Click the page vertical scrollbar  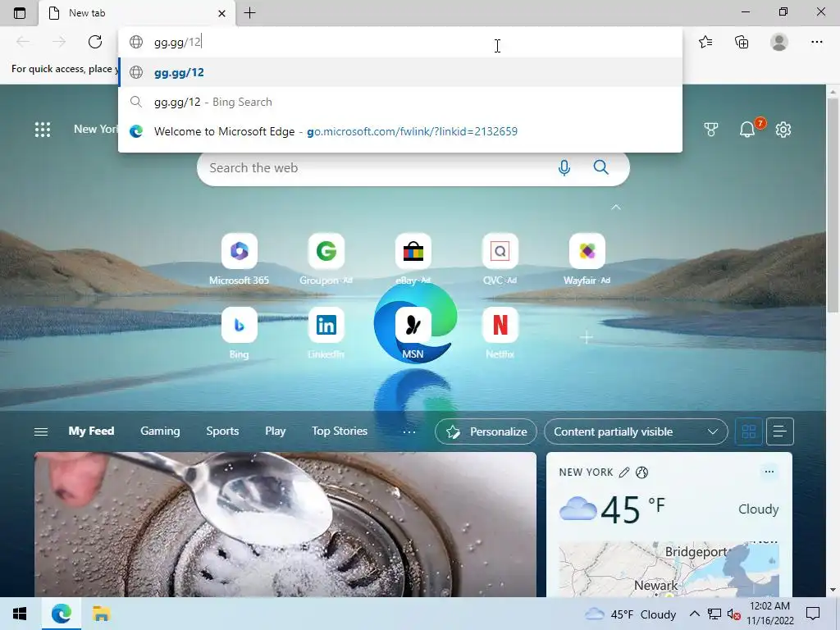(x=833, y=203)
